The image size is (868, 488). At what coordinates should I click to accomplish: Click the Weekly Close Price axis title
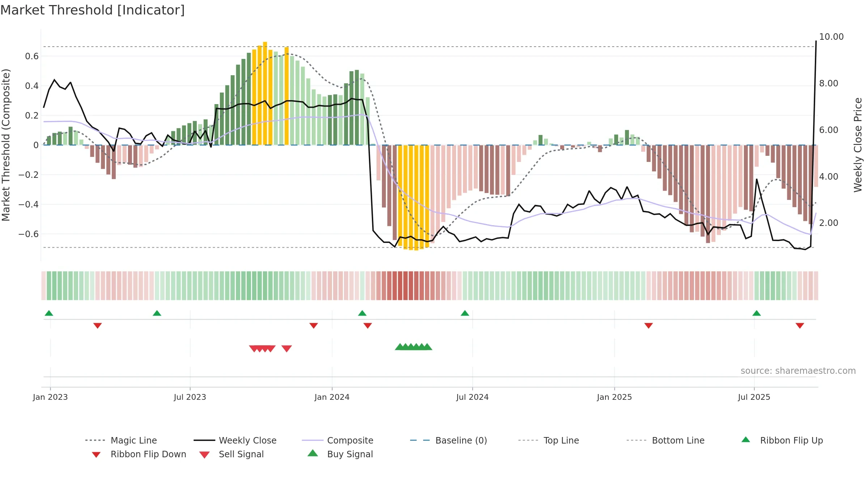click(858, 145)
